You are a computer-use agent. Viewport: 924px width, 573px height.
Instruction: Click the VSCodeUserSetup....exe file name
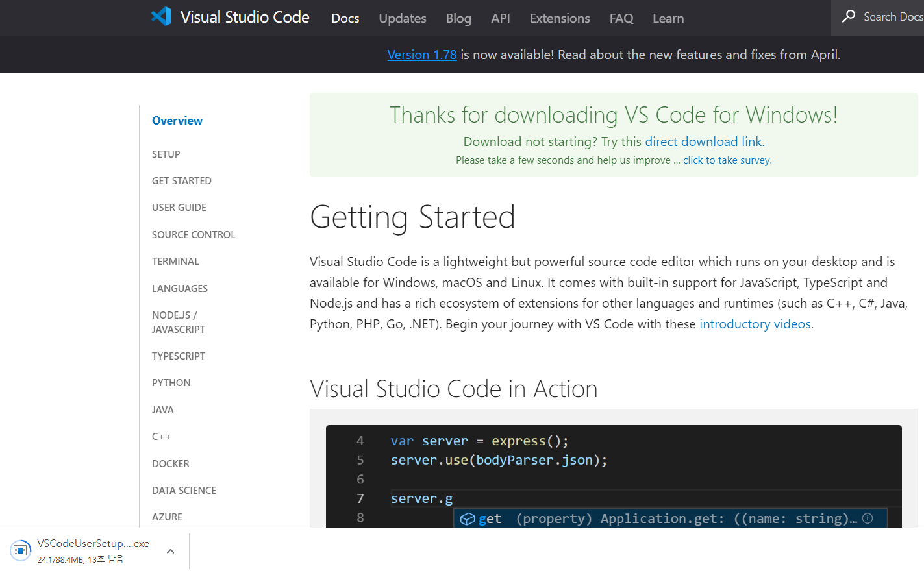(x=93, y=544)
